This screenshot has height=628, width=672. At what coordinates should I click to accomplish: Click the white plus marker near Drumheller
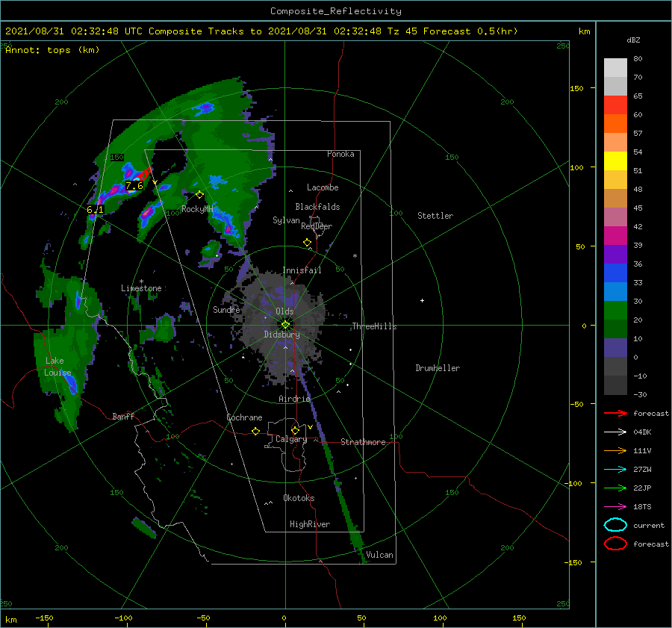(422, 300)
